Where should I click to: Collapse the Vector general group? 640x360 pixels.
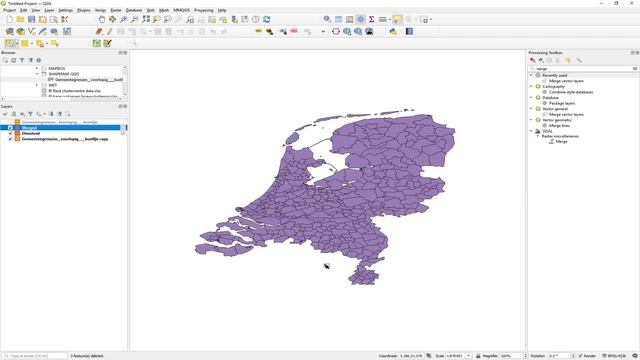[x=531, y=109]
